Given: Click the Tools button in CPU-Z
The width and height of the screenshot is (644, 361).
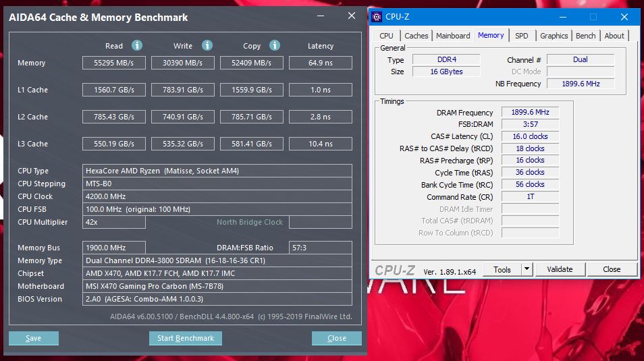Looking at the screenshot, I should pyautogui.click(x=502, y=269).
